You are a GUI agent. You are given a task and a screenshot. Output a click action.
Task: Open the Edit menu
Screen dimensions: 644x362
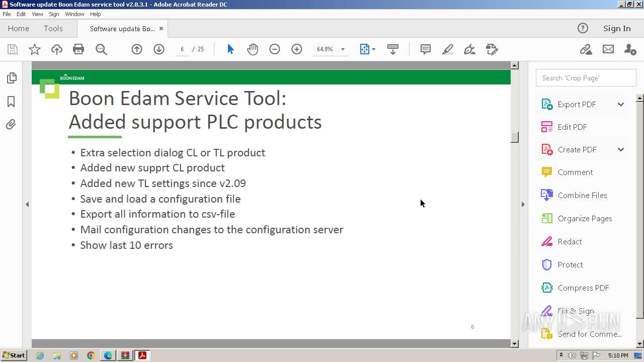click(x=21, y=14)
